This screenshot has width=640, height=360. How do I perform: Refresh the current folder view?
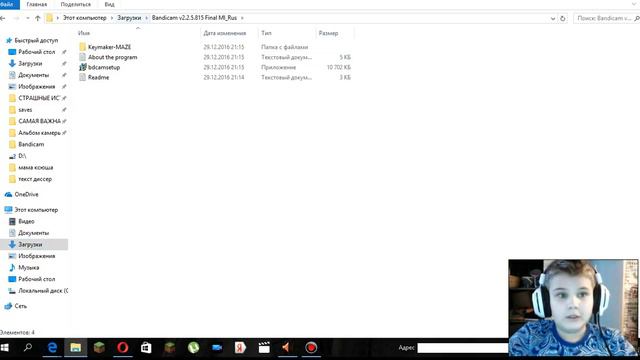point(562,18)
